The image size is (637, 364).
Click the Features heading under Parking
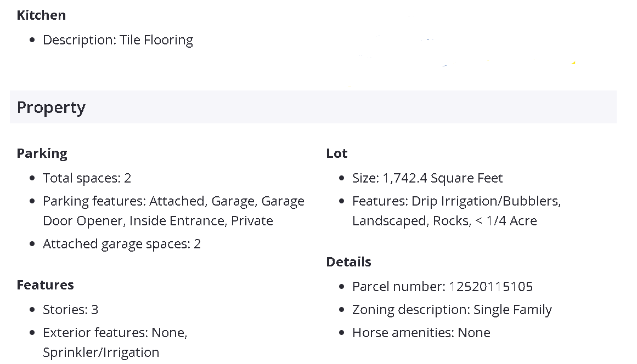point(45,285)
